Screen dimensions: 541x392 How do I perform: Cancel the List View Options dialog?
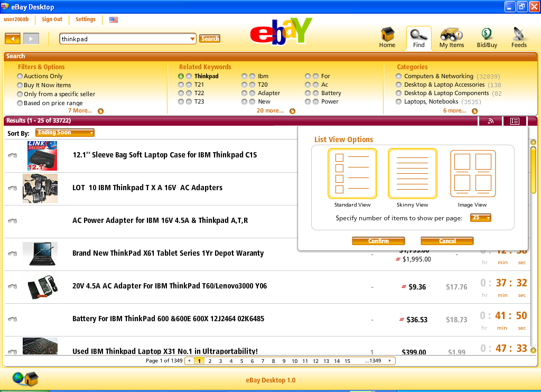(x=447, y=241)
